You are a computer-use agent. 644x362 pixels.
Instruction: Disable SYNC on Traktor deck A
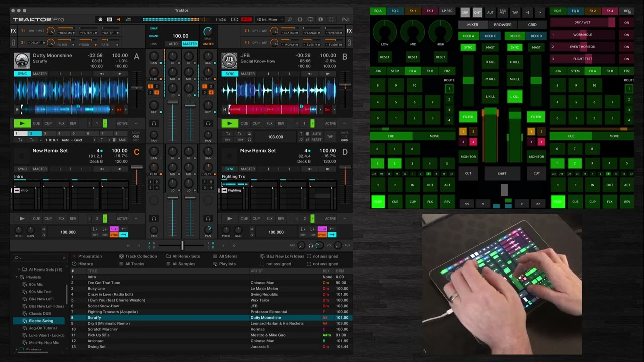coord(22,74)
